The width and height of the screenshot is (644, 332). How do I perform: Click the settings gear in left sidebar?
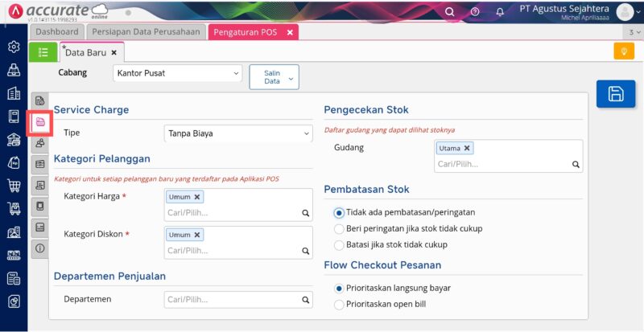(13, 47)
